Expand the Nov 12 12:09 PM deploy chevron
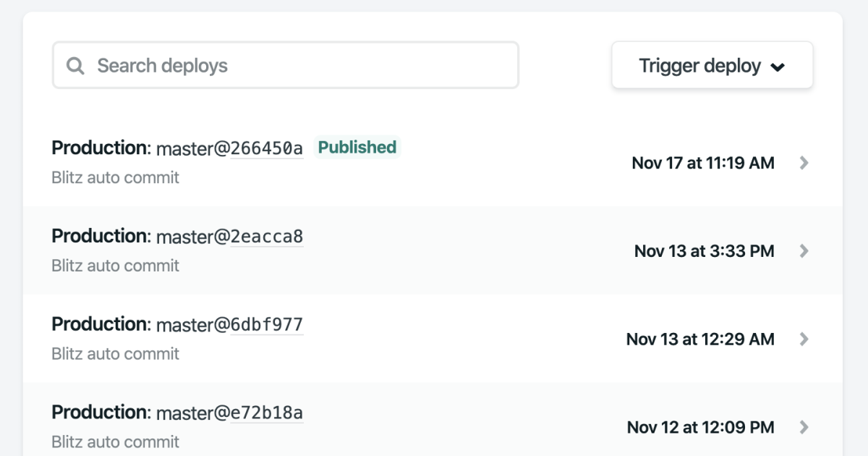868x456 pixels. coord(804,427)
